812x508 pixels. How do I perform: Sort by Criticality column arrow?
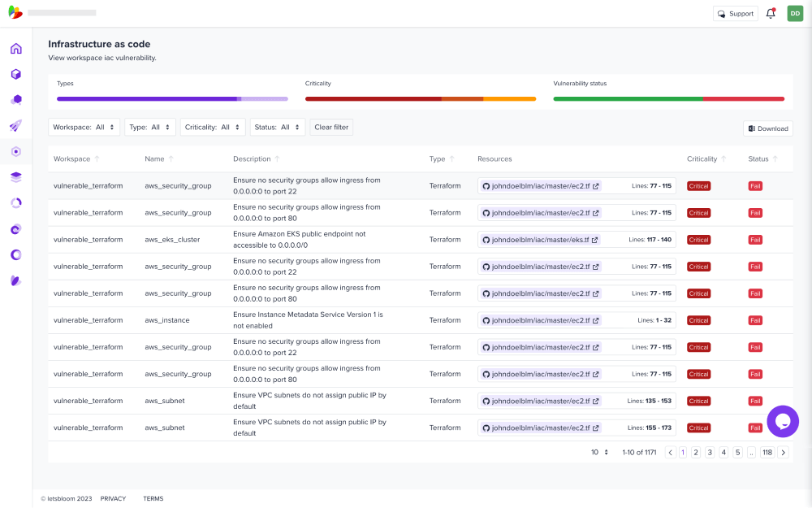[x=723, y=158]
